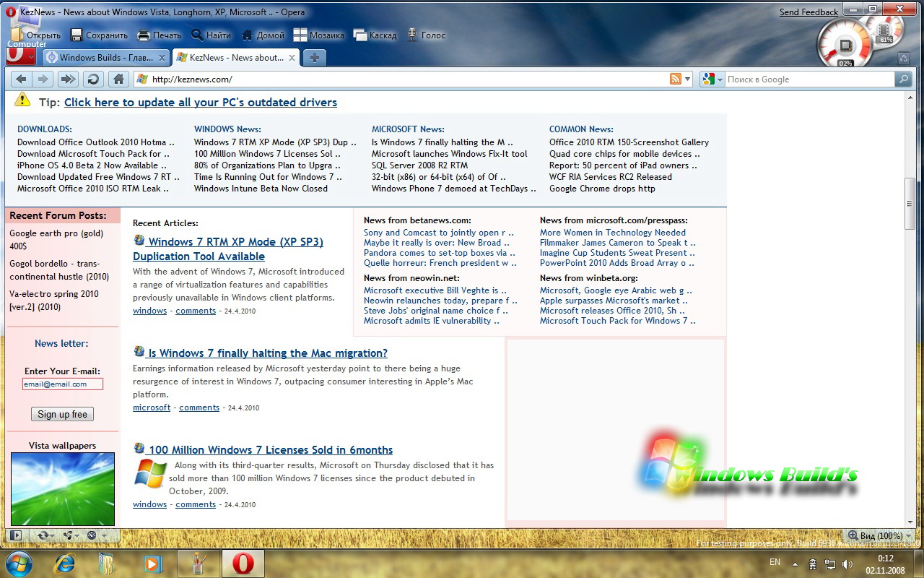This screenshot has height=578, width=924.
Task: Click the Back navigation arrow
Action: coord(22,79)
